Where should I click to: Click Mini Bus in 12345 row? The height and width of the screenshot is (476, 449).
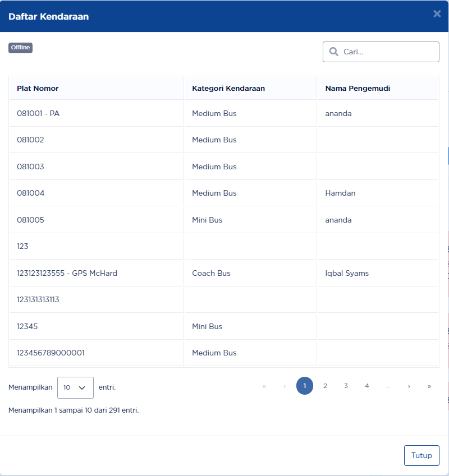(207, 327)
